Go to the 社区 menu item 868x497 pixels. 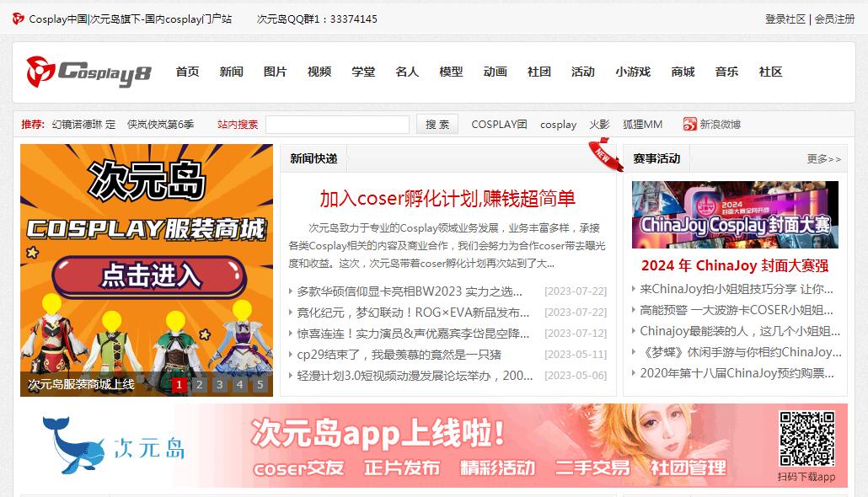click(x=770, y=72)
